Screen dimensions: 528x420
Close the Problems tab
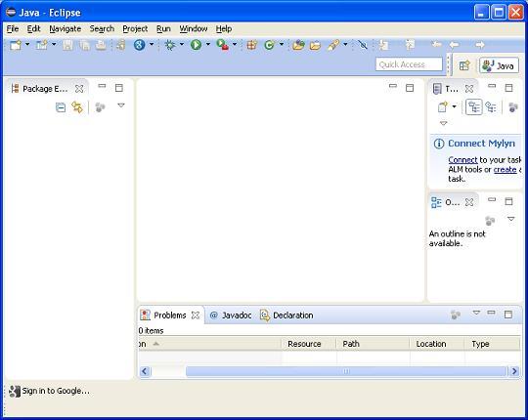coord(196,315)
